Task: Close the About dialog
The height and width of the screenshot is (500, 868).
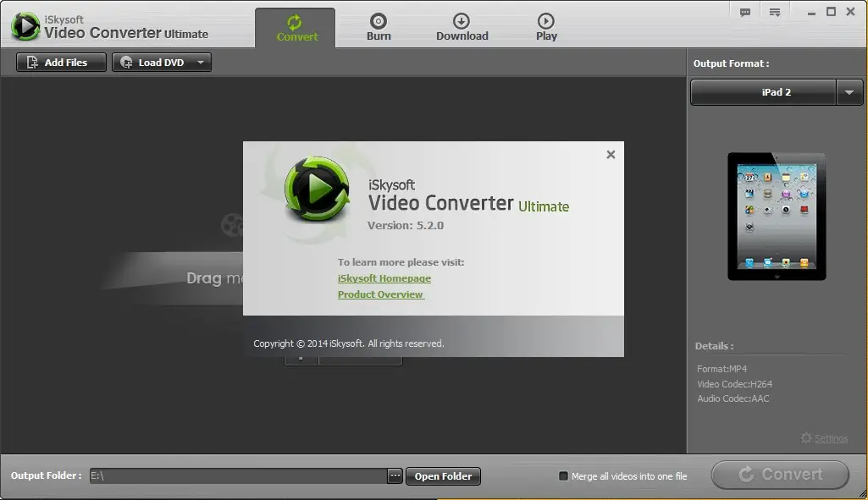Action: point(611,154)
